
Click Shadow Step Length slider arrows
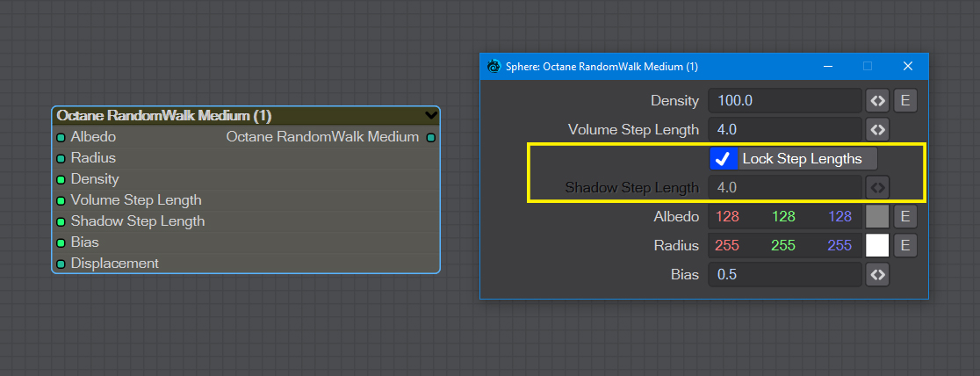tap(877, 186)
